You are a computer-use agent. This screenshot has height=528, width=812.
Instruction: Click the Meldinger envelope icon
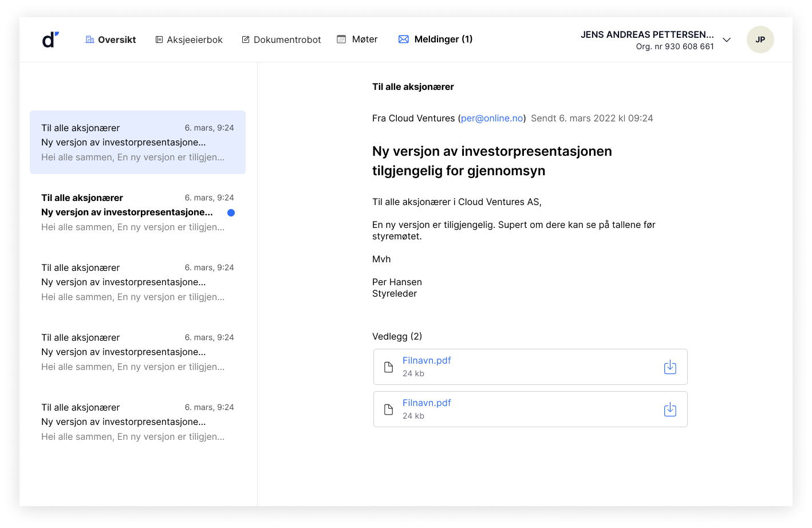(x=404, y=39)
